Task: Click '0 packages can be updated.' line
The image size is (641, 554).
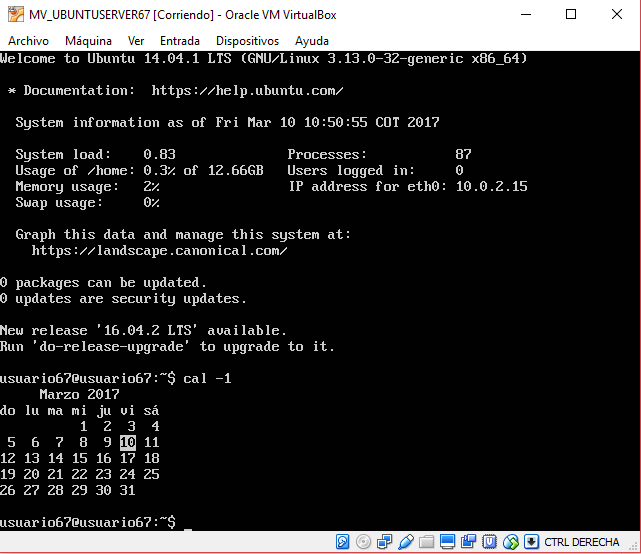Action: (103, 282)
